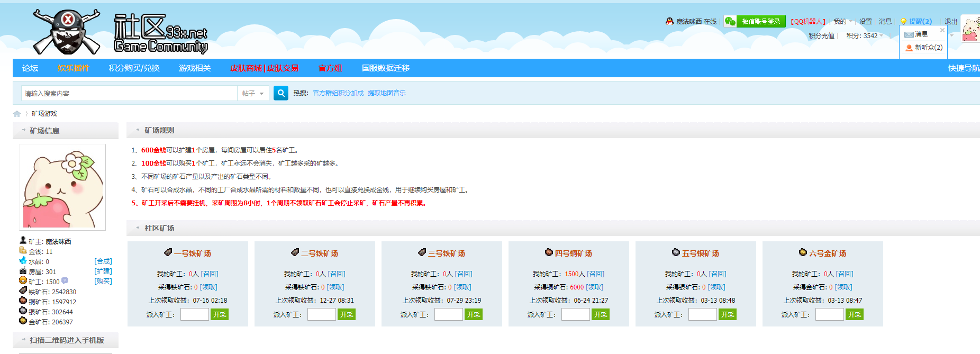This screenshot has width=980, height=354.
Task: Close the reminder popup with the X
Action: coord(942,30)
